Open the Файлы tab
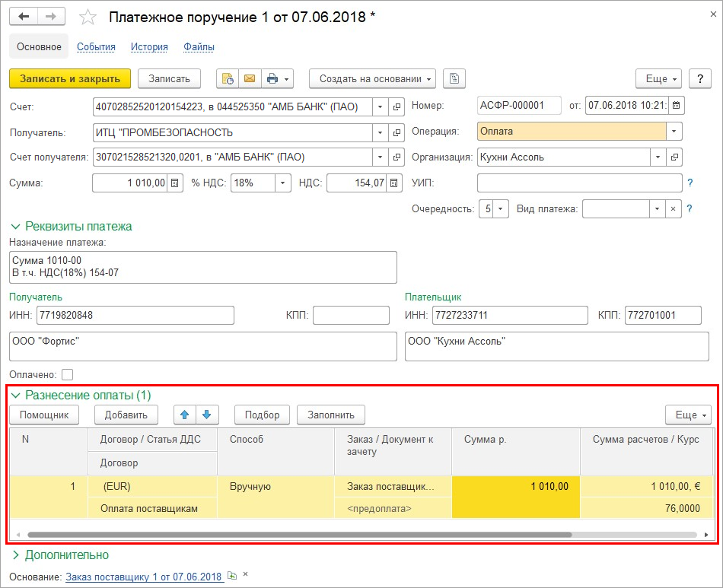The height and width of the screenshot is (588, 723). click(x=199, y=46)
